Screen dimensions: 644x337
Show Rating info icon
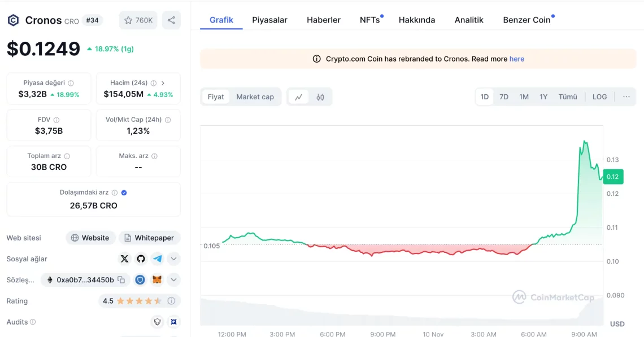(x=171, y=301)
